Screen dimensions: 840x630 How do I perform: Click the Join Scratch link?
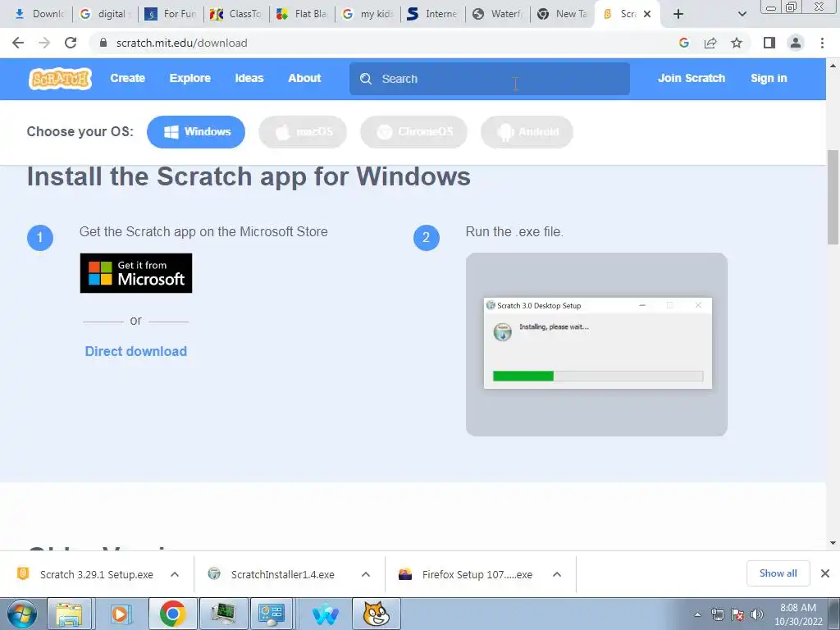click(x=691, y=78)
